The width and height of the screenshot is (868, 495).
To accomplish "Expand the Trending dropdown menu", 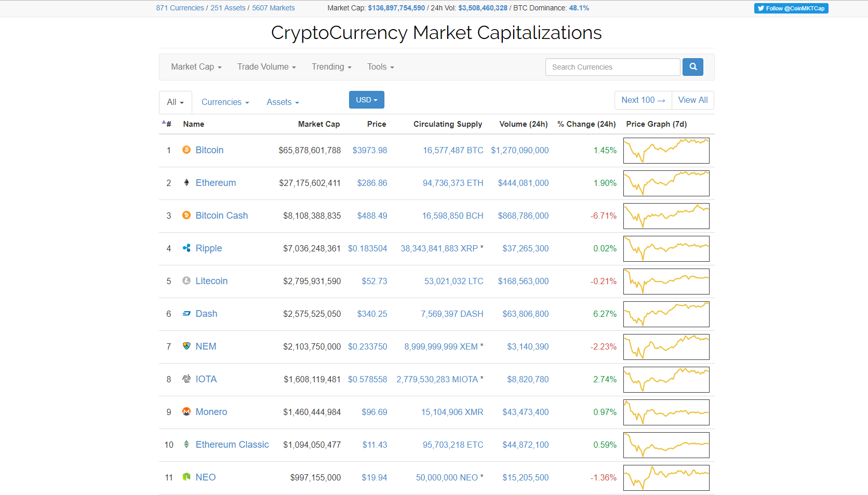I will 331,67.
